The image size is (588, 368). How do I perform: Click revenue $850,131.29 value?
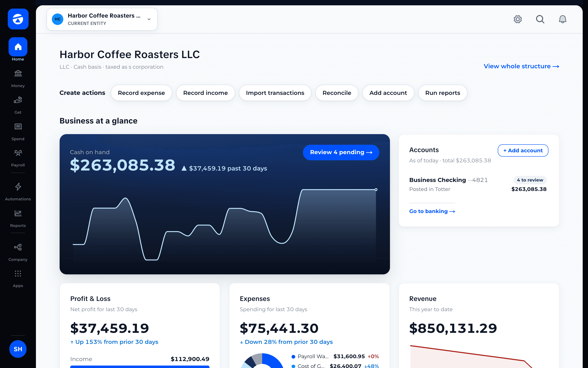tap(453, 328)
